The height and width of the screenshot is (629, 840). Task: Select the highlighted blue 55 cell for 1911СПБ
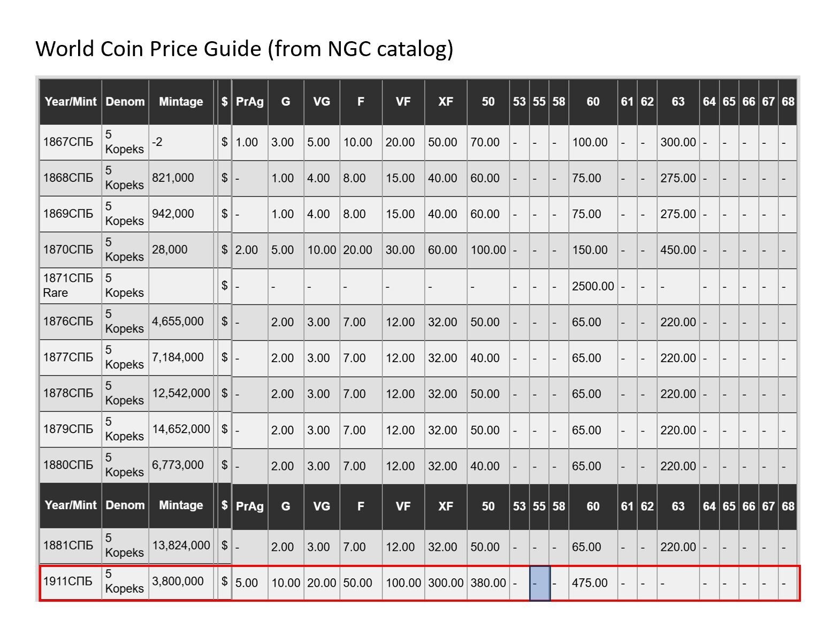539,582
